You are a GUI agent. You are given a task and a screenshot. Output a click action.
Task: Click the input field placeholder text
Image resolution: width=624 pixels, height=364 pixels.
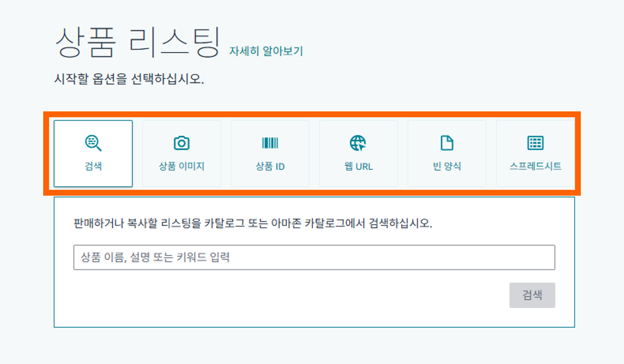tap(155, 257)
